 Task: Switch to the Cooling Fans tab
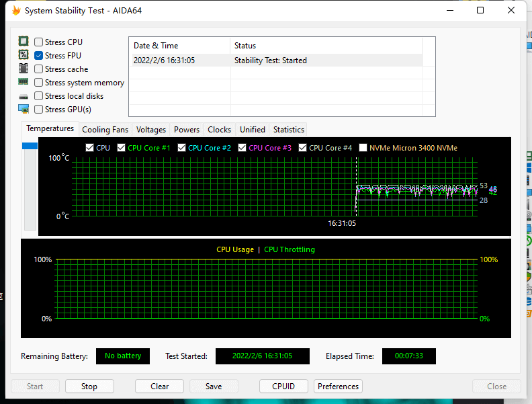pyautogui.click(x=105, y=130)
